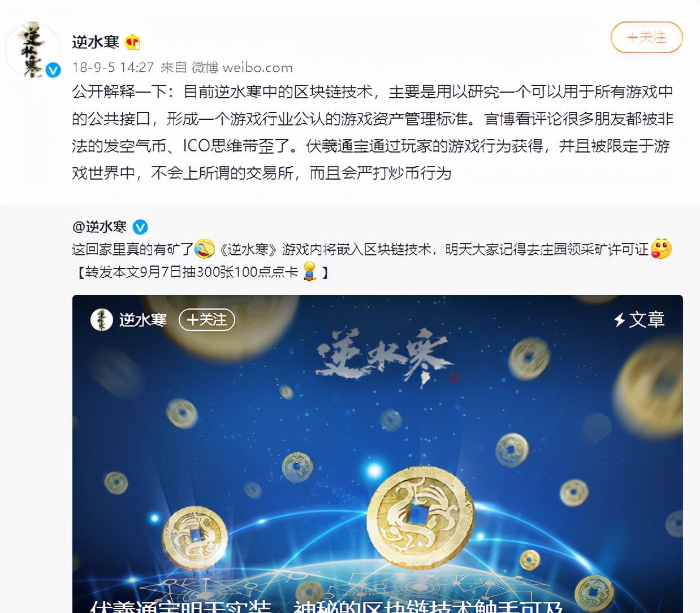Open the small 逆水寒 avatar on article card
The height and width of the screenshot is (613, 700).
(102, 320)
